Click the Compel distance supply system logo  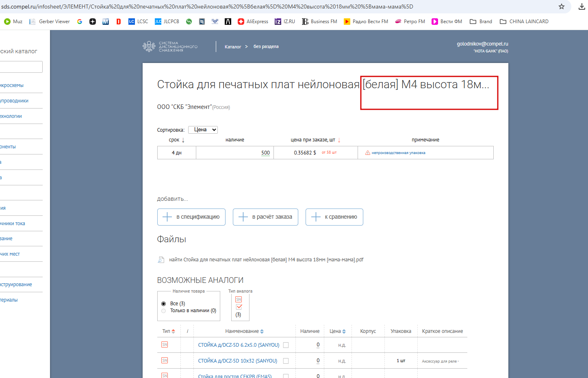tap(170, 47)
